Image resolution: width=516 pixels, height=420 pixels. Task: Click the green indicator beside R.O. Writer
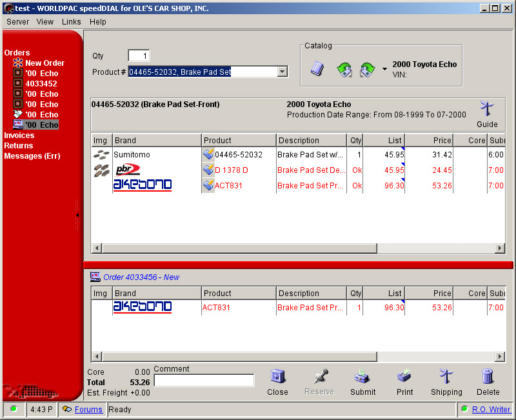click(464, 409)
